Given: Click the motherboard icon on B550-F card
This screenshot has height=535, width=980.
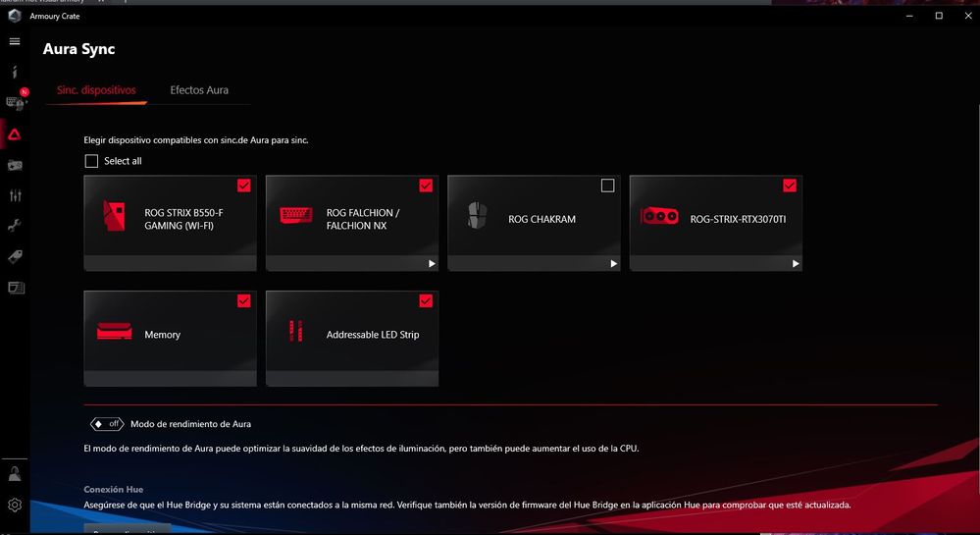Looking at the screenshot, I should 114,216.
